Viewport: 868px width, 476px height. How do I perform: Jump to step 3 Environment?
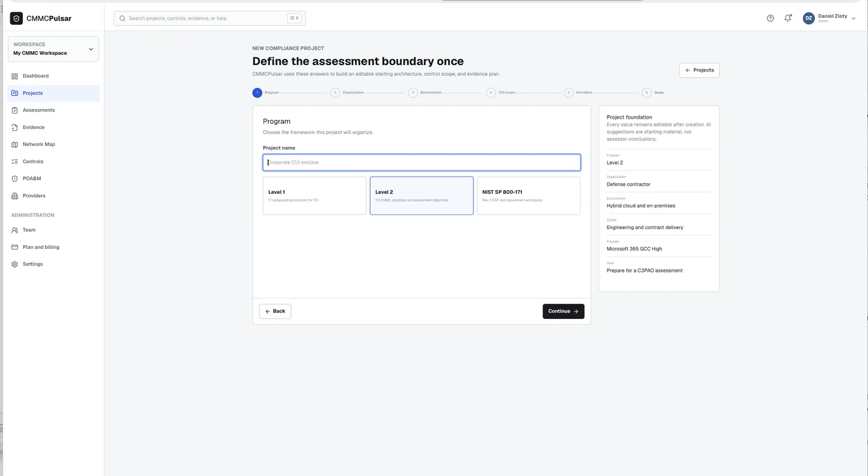(x=413, y=93)
